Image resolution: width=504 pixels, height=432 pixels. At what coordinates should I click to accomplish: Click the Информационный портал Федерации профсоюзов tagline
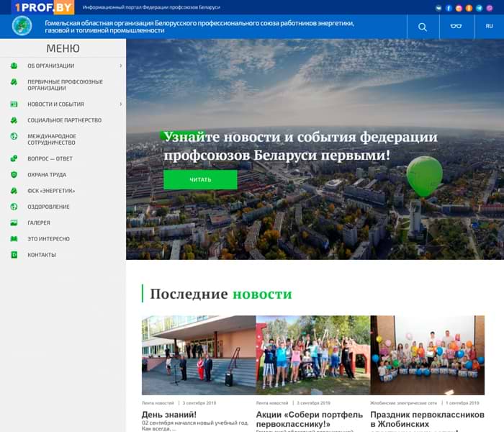[x=151, y=7]
